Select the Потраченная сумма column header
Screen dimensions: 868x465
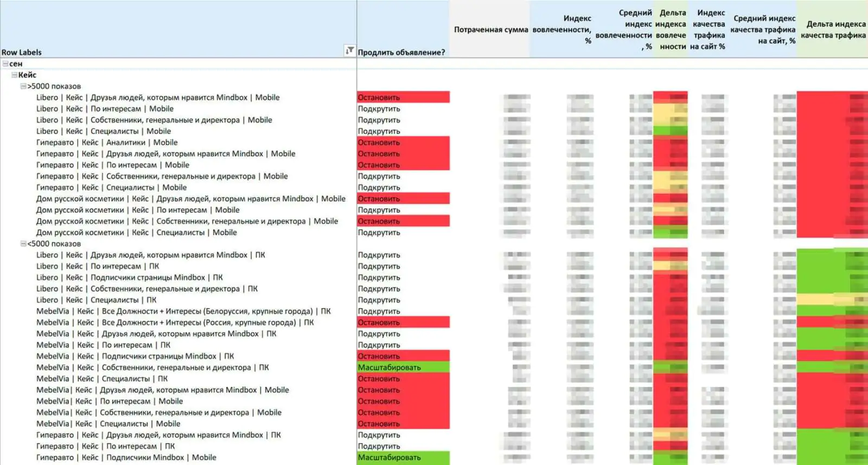491,30
